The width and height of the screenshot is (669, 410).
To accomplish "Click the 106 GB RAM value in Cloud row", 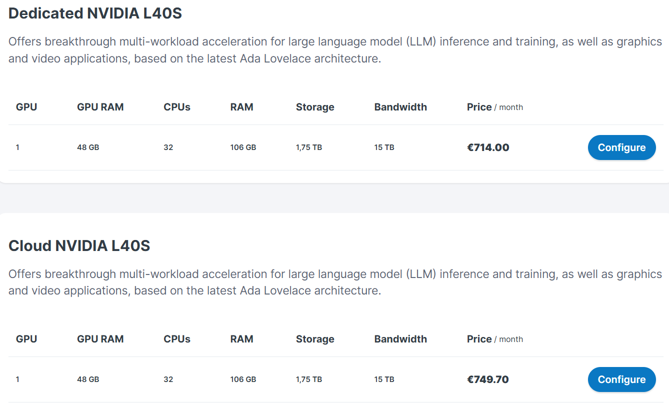I will click(243, 379).
